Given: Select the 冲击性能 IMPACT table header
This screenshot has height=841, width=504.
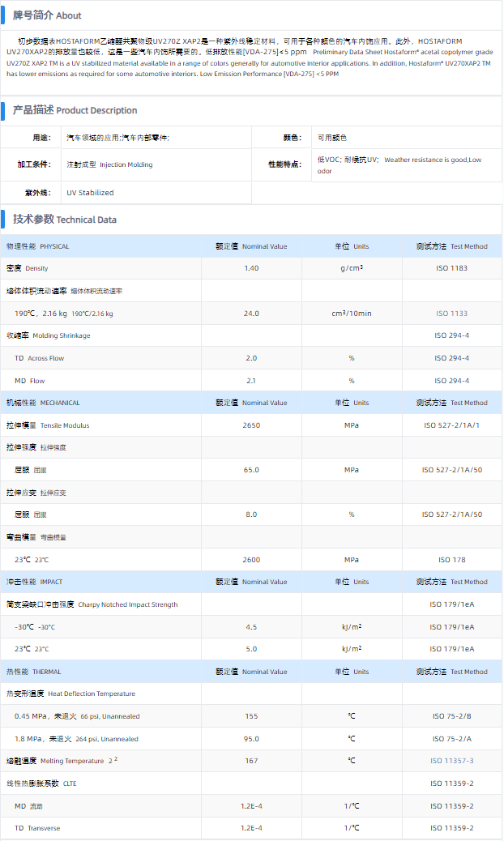Looking at the screenshot, I should 35,582.
